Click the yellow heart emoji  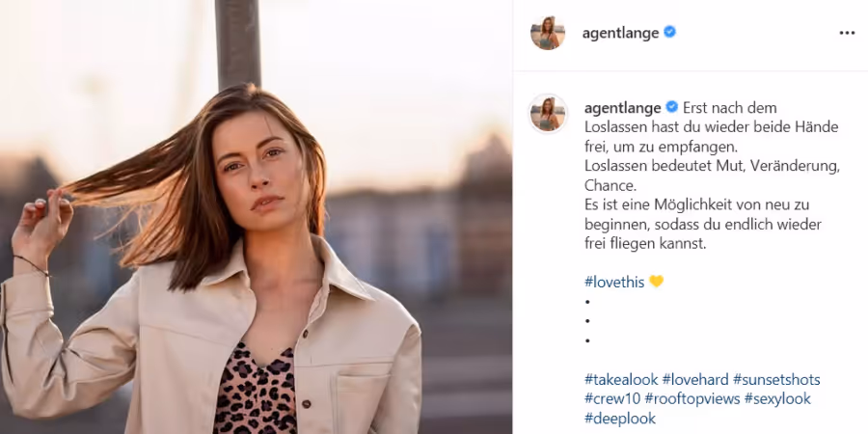(656, 282)
